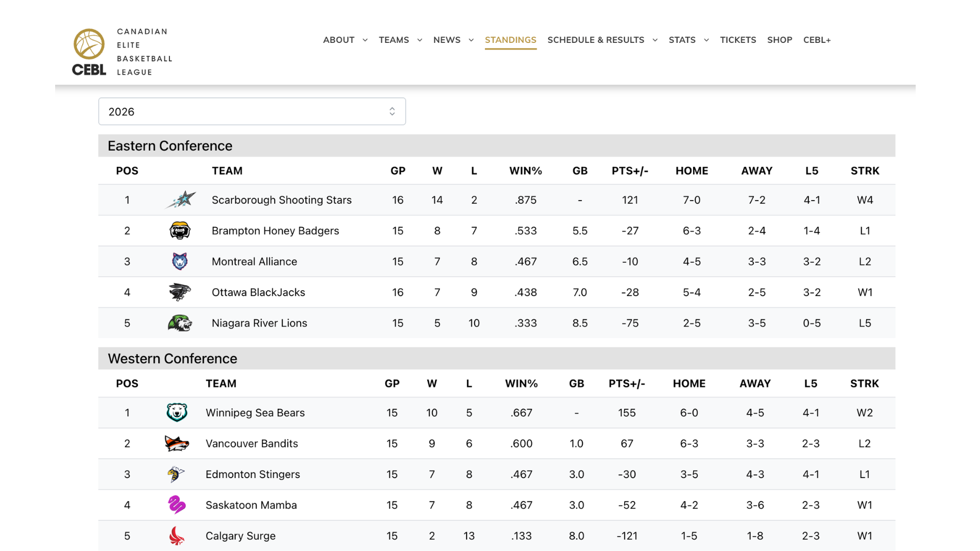The width and height of the screenshot is (980, 551).
Task: Click Western Conference GB column header
Action: (x=576, y=384)
